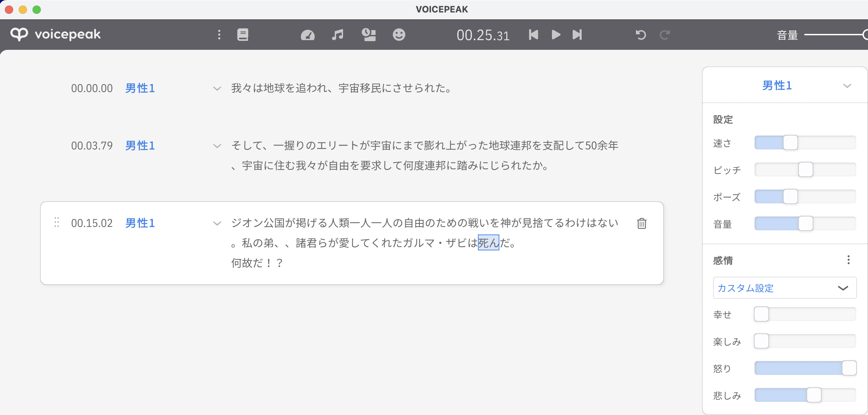868x415 pixels.
Task: Open the three-dot menu in toolbar
Action: point(219,35)
